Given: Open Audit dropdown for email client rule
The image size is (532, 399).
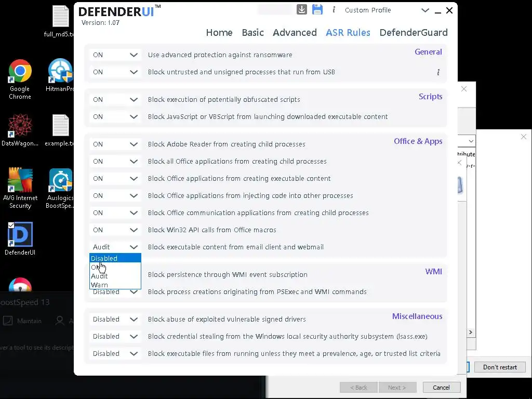Looking at the screenshot, I should 115,247.
